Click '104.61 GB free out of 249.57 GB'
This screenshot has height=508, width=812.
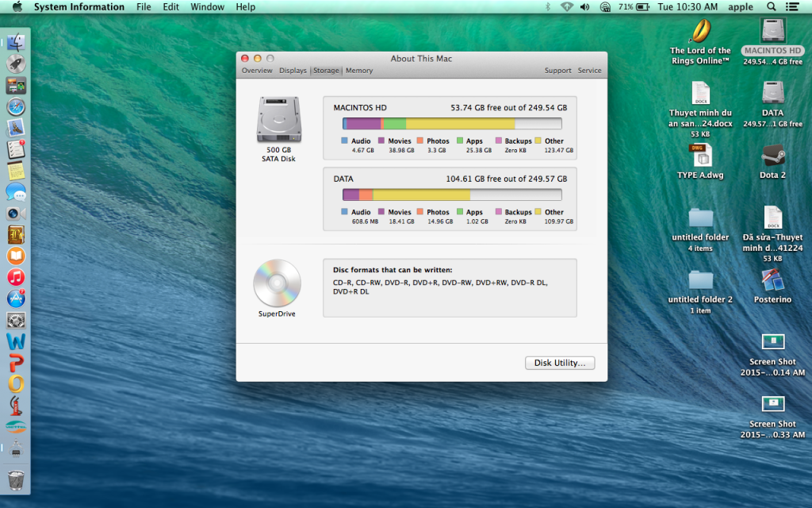pos(507,179)
